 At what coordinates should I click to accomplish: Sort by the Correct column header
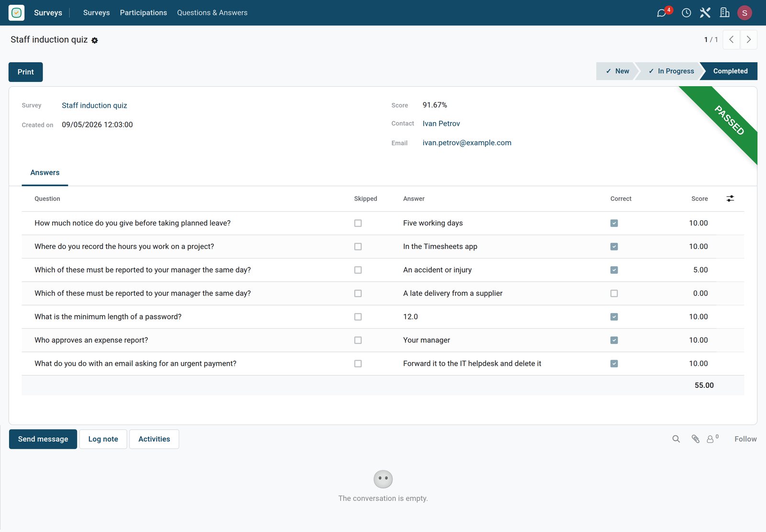click(621, 199)
